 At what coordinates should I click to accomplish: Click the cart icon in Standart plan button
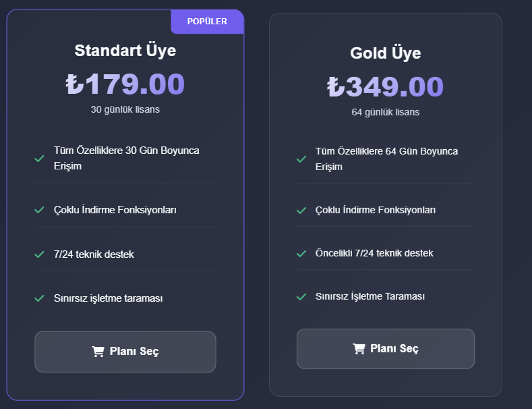98,351
